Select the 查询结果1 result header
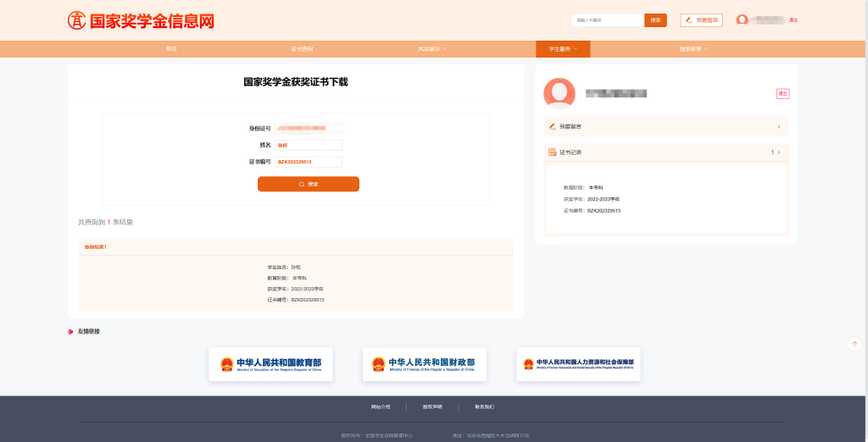Image resolution: width=868 pixels, height=442 pixels. click(x=296, y=246)
